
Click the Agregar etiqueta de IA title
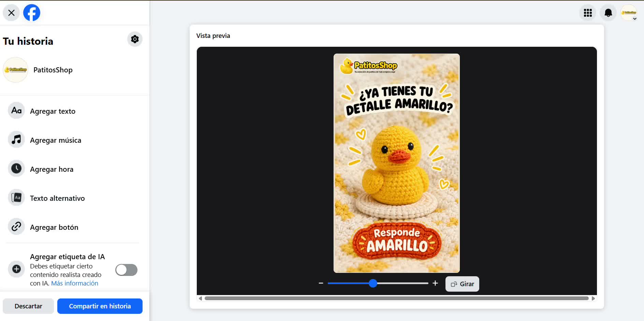coord(68,257)
